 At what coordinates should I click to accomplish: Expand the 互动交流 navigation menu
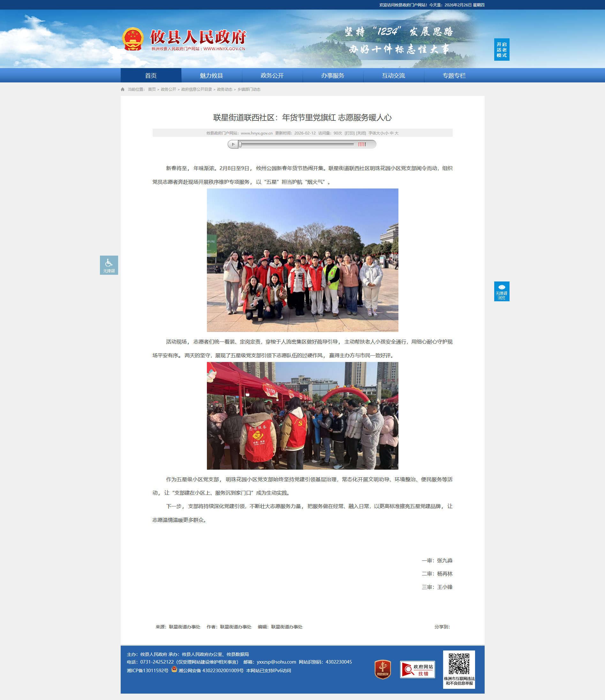pos(393,75)
